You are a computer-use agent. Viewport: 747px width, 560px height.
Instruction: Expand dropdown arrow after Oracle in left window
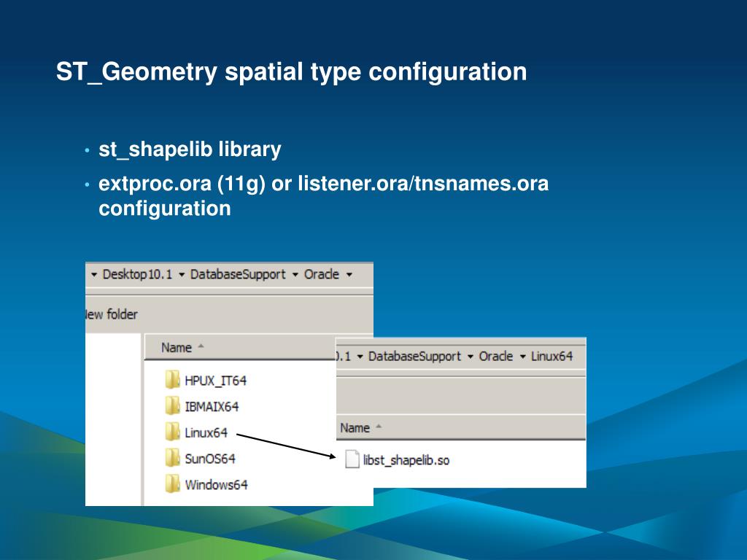(x=349, y=275)
